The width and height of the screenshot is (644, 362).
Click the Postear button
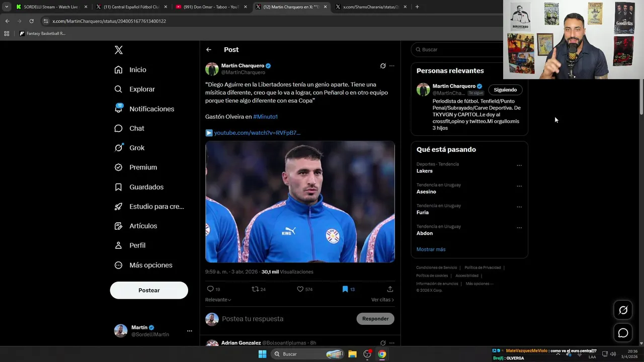(x=149, y=290)
